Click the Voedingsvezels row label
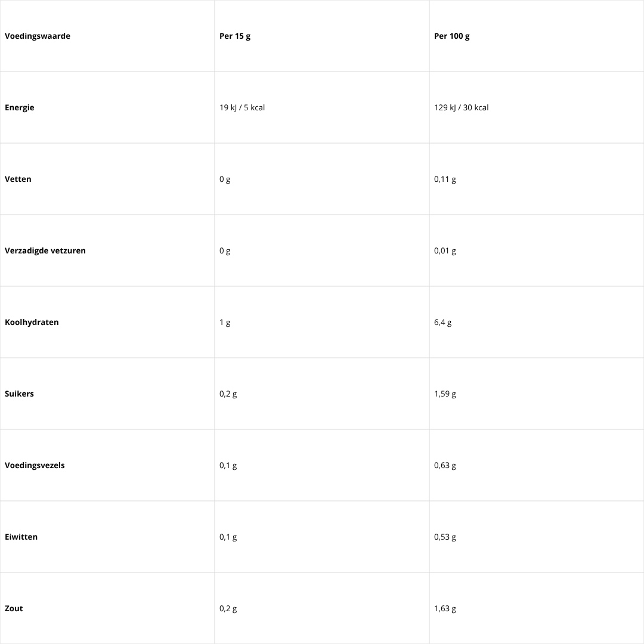The height and width of the screenshot is (644, 644). click(x=35, y=466)
